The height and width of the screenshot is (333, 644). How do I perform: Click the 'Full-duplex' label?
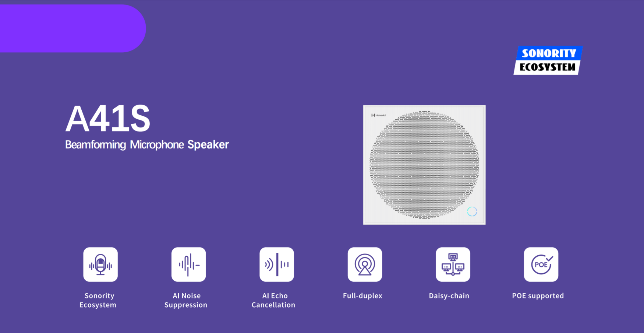362,296
